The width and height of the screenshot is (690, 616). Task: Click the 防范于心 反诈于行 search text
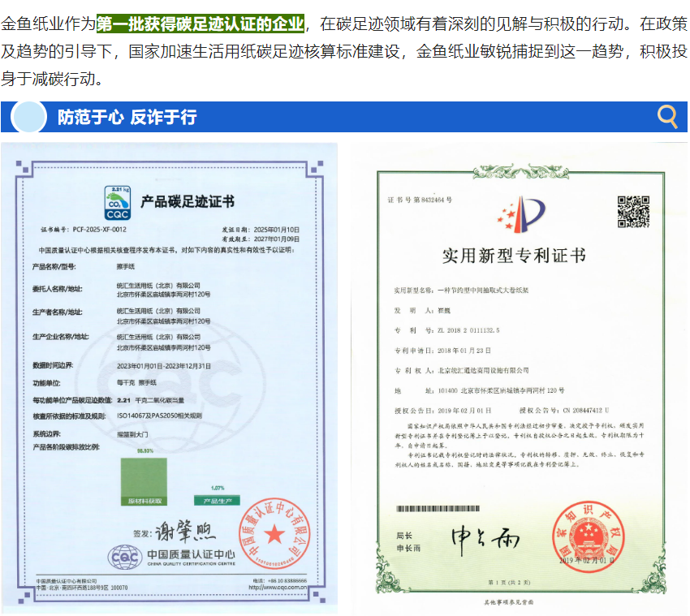click(127, 117)
